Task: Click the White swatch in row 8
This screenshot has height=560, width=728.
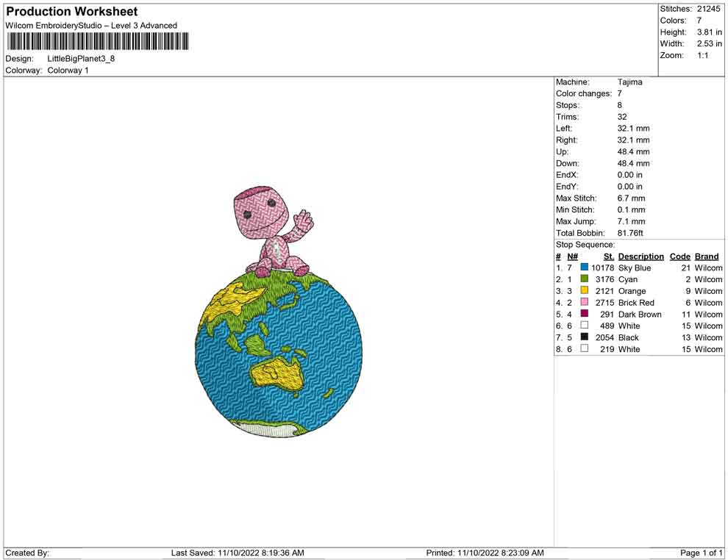Action: (x=584, y=348)
